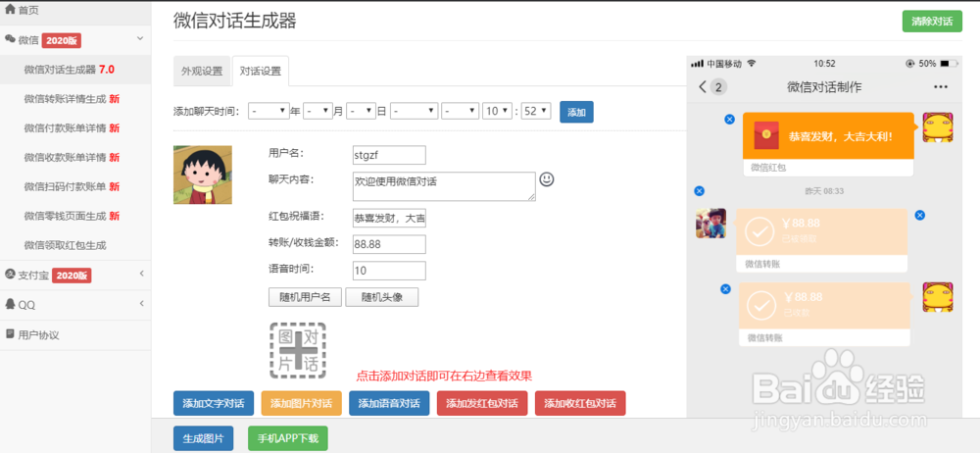This screenshot has width=980, height=453.
Task: Click 生成图片 button
Action: point(203,438)
